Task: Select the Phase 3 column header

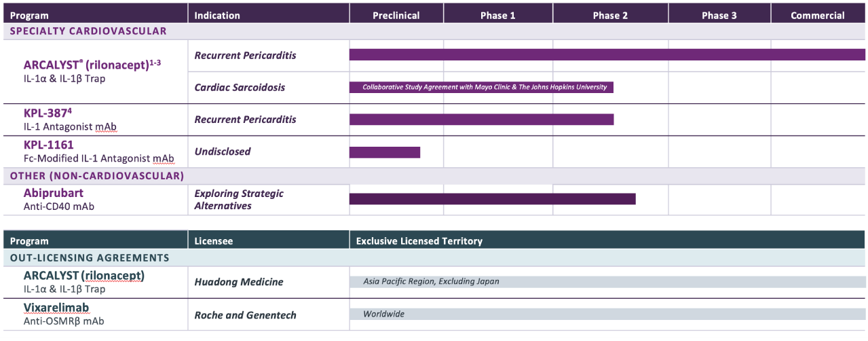Action: click(x=719, y=15)
